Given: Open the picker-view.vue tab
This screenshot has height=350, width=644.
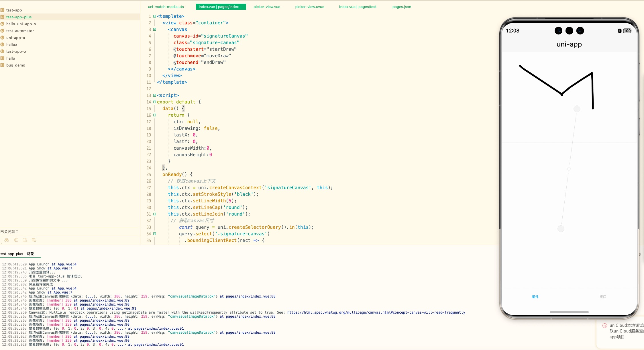Looking at the screenshot, I should 267,7.
